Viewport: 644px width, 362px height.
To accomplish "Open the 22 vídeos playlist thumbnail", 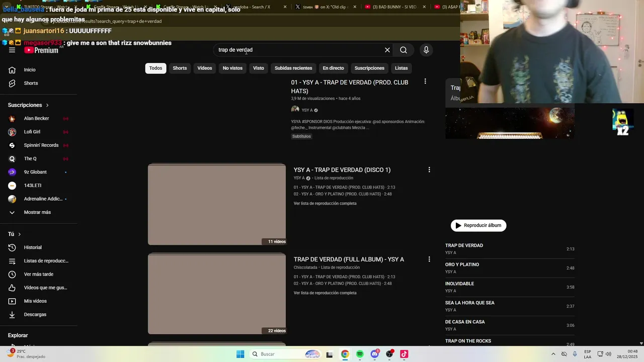I will [x=217, y=294].
